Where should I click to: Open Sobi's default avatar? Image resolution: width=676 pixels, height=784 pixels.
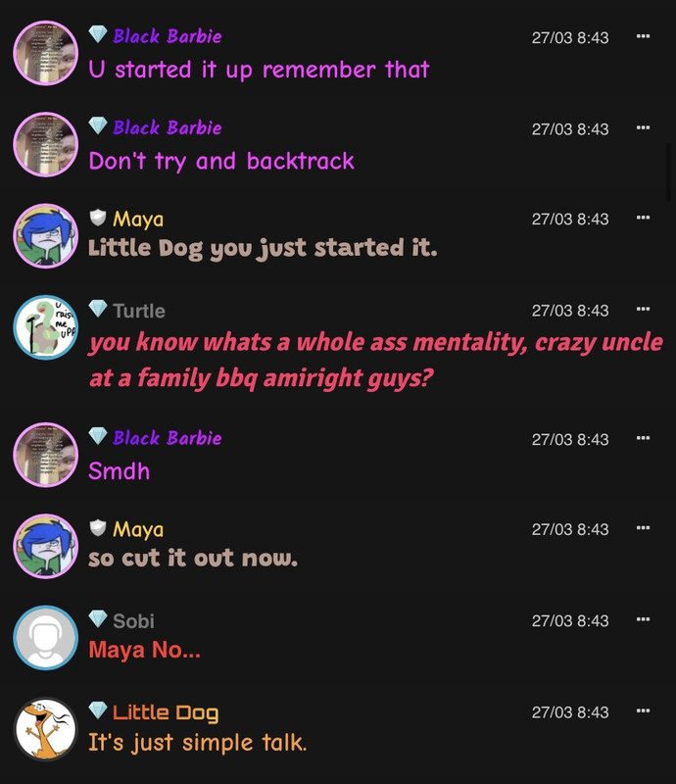pyautogui.click(x=45, y=638)
